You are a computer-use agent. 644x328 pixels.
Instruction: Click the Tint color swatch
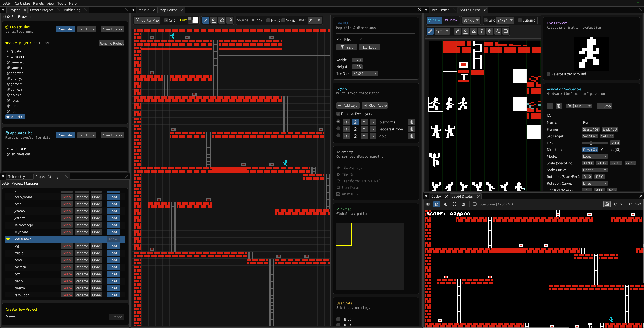(193, 20)
